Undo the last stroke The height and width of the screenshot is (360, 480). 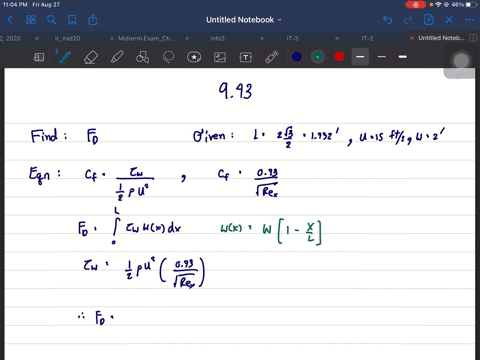pos(387,20)
